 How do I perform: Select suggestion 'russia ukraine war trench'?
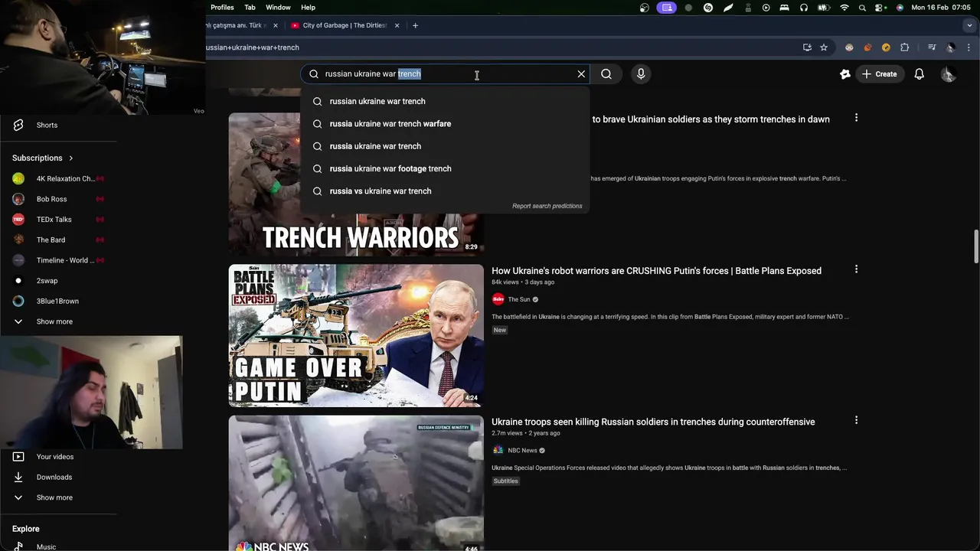coord(446,146)
